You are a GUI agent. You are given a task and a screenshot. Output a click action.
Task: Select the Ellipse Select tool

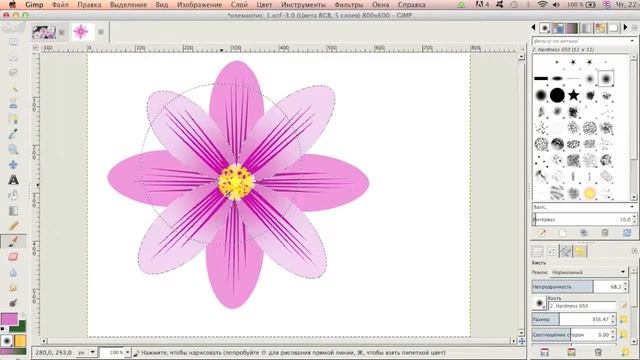point(13,58)
